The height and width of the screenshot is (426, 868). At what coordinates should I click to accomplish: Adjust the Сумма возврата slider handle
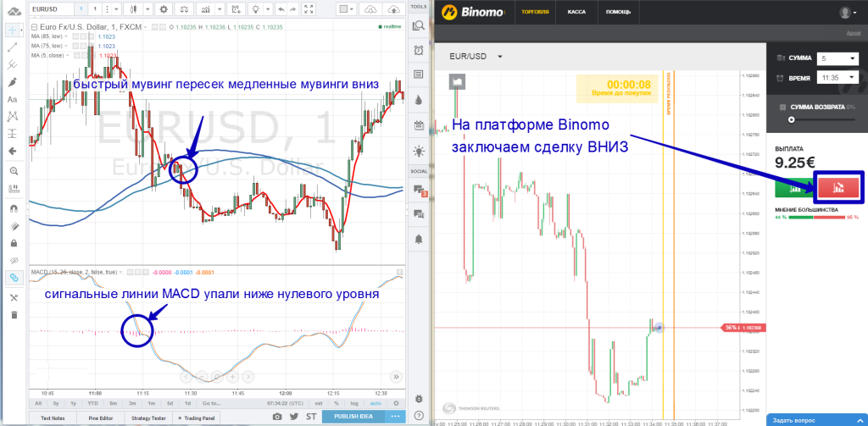pyautogui.click(x=792, y=119)
